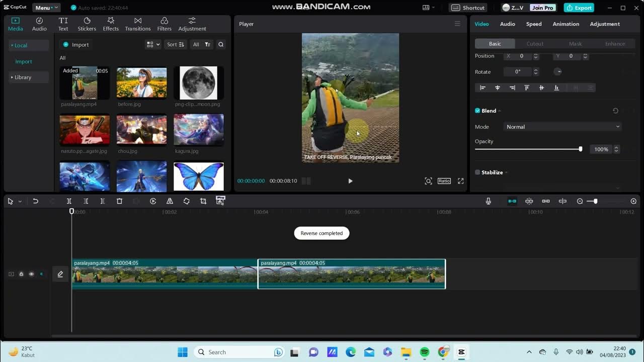Screen dimensions: 644x362
Task: Toggle the Blend checkbox
Action: point(477,111)
